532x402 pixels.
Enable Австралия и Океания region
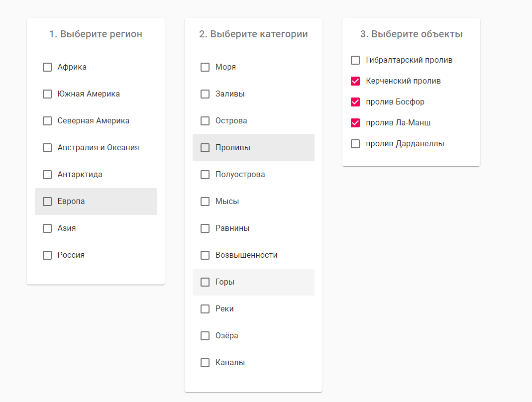tap(47, 148)
